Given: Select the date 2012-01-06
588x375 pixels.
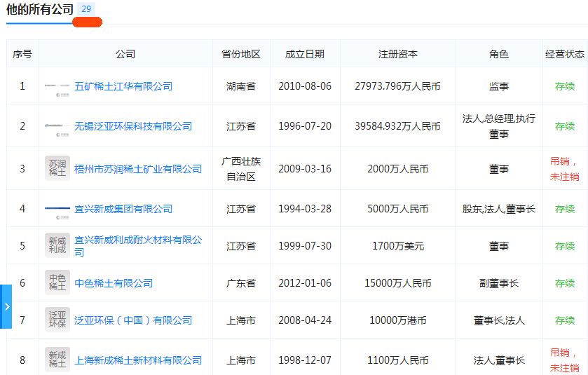Looking at the screenshot, I should click(305, 282).
